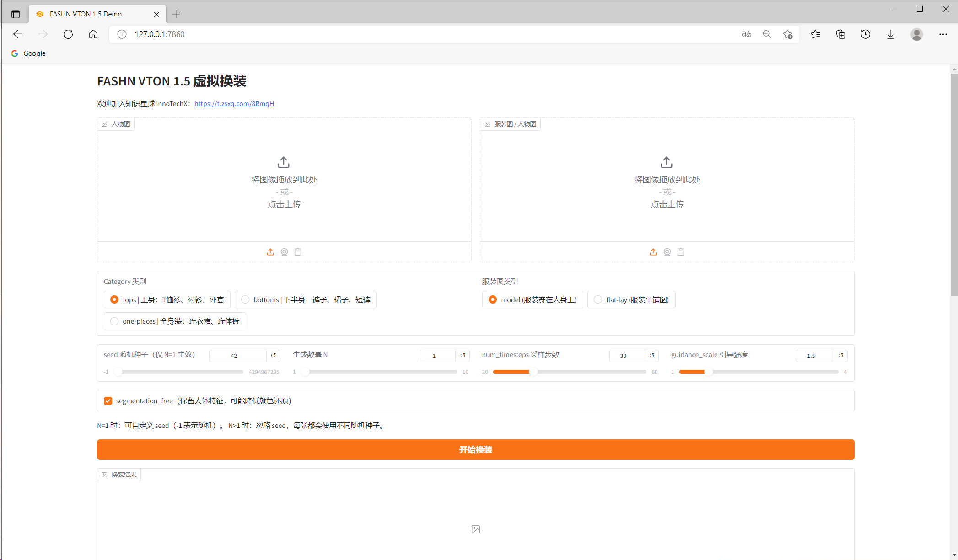The height and width of the screenshot is (560, 958).
Task: Select one-pieces 全身装 category radio
Action: (114, 321)
